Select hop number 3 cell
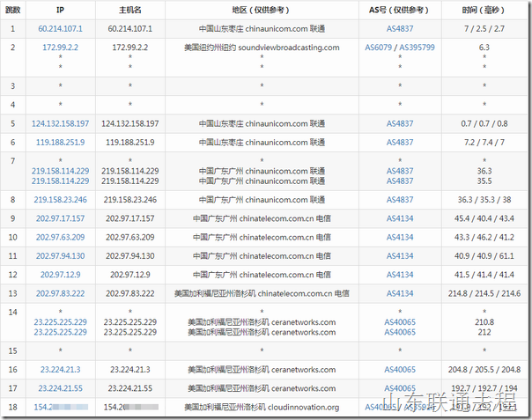 pyautogui.click(x=13, y=86)
